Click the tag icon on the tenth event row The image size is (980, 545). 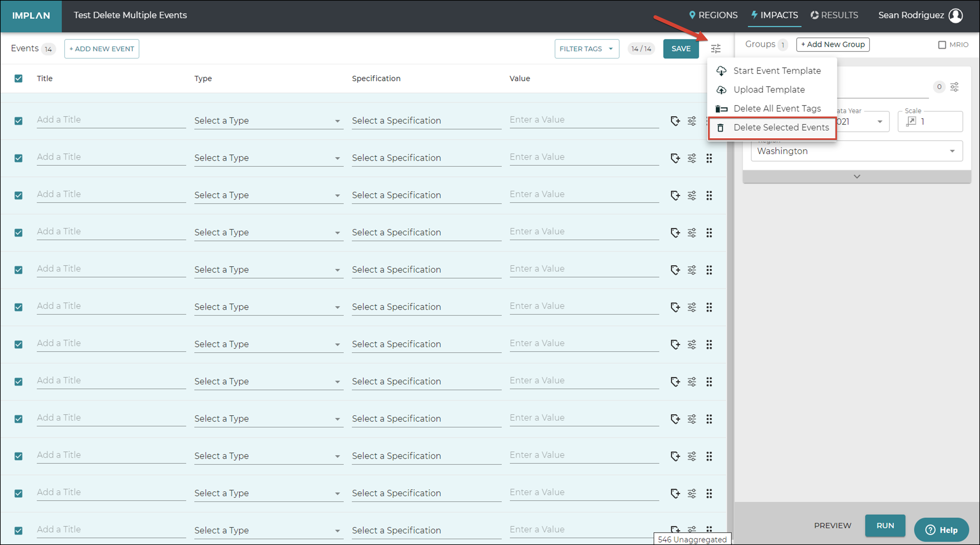pos(675,456)
